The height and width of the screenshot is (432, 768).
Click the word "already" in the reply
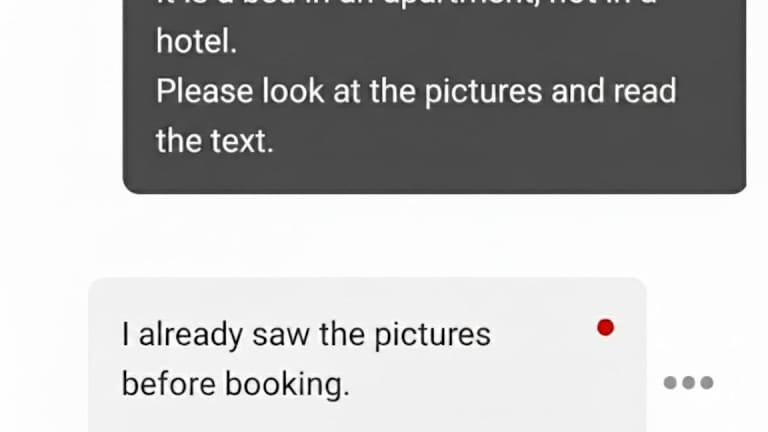pyautogui.click(x=191, y=336)
